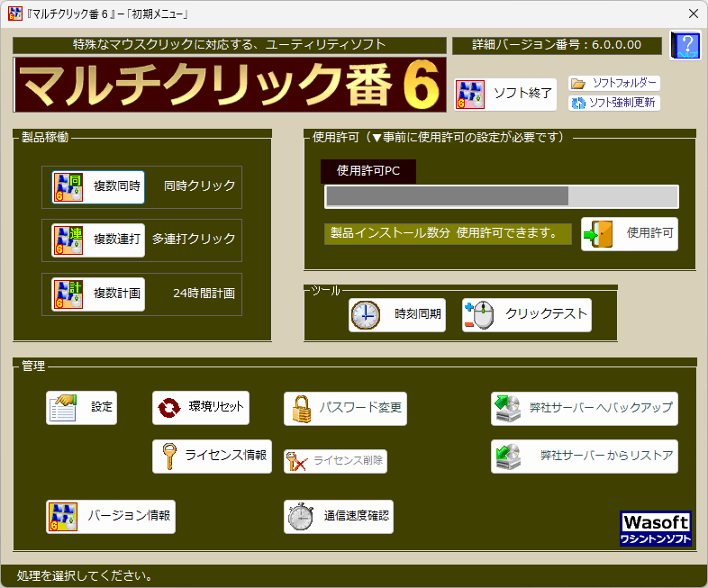708x588 pixels.
Task: Open the blue question mark help icon
Action: tap(685, 45)
